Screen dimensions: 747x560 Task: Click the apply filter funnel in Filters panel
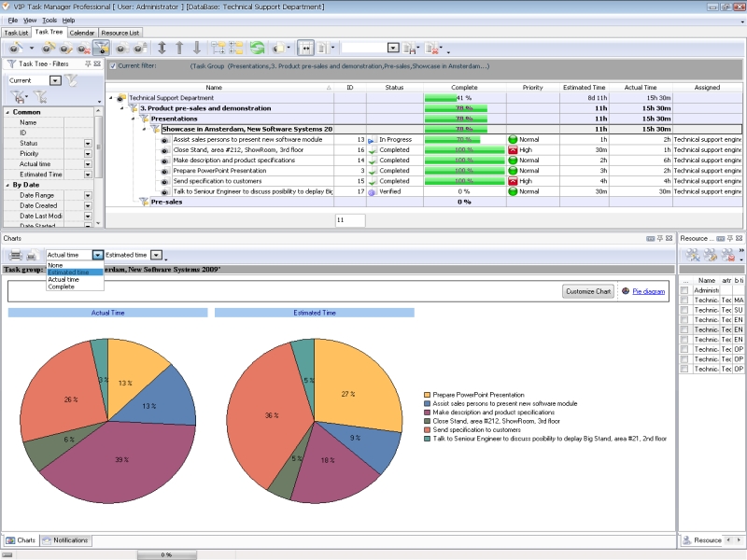click(x=71, y=80)
